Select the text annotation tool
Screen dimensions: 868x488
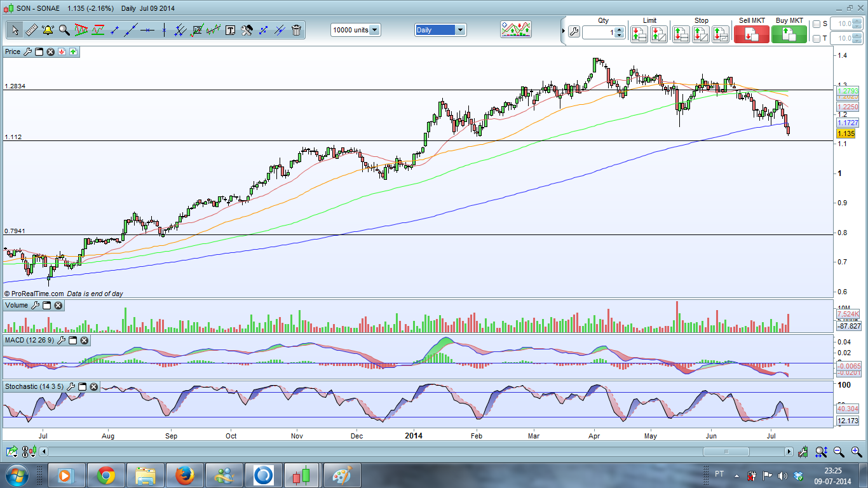point(230,30)
